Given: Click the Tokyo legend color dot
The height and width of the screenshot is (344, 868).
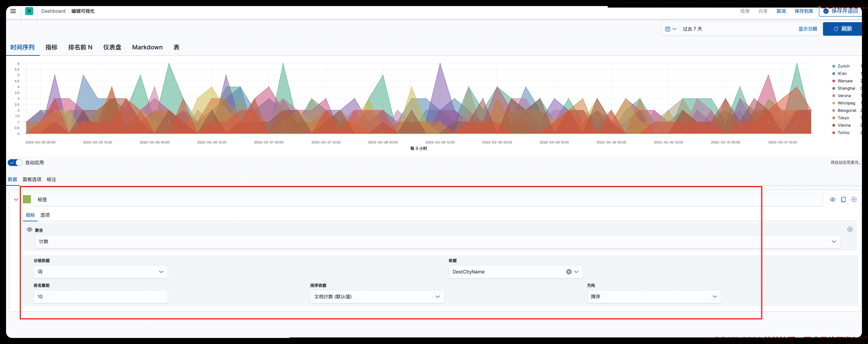Looking at the screenshot, I should click(834, 118).
